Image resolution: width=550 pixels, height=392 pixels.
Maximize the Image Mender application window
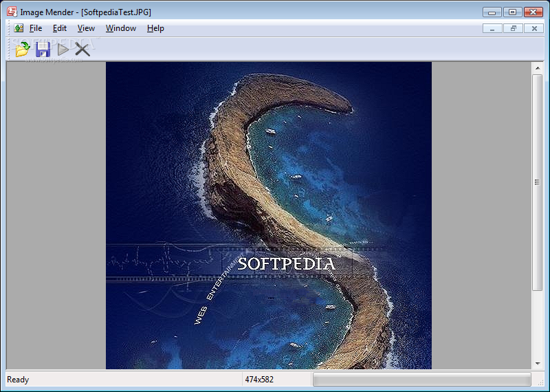click(512, 12)
